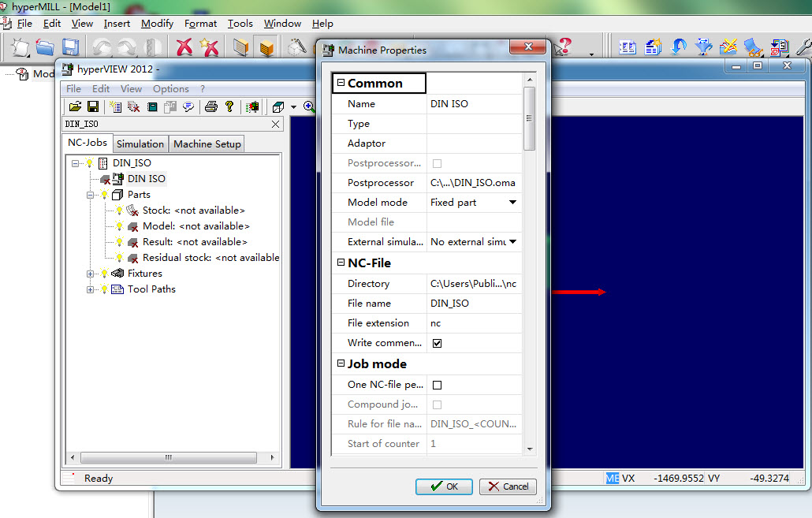
Task: Print from the hyperVIEW toolbar
Action: click(x=210, y=106)
